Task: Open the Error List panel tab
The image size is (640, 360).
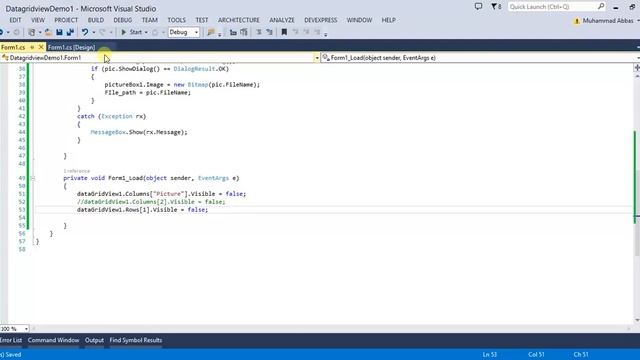Action: pyautogui.click(x=11, y=340)
